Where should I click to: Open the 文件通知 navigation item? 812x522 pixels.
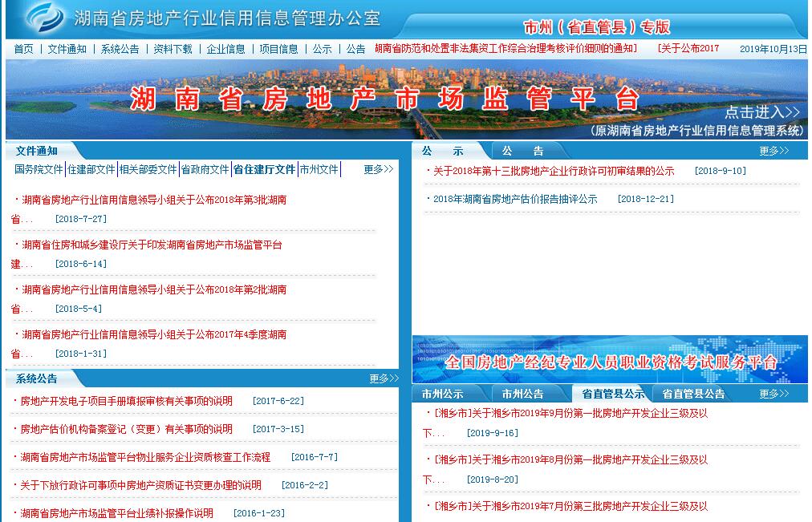67,49
